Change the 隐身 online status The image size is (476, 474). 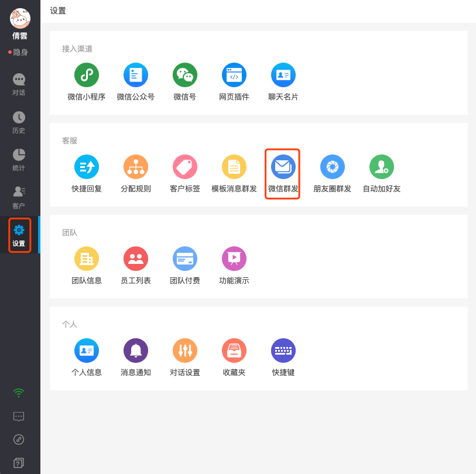tap(18, 53)
